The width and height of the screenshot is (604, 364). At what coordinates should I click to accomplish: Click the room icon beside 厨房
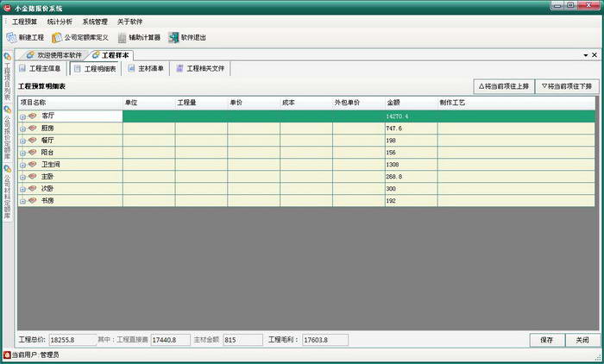click(x=33, y=128)
